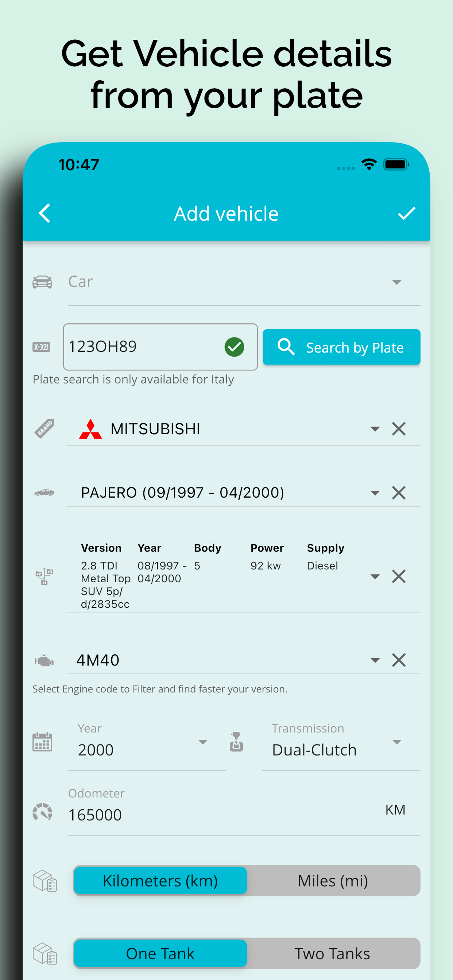Tap the brand tag icon
Screen dimensions: 453x980
pos(44,428)
